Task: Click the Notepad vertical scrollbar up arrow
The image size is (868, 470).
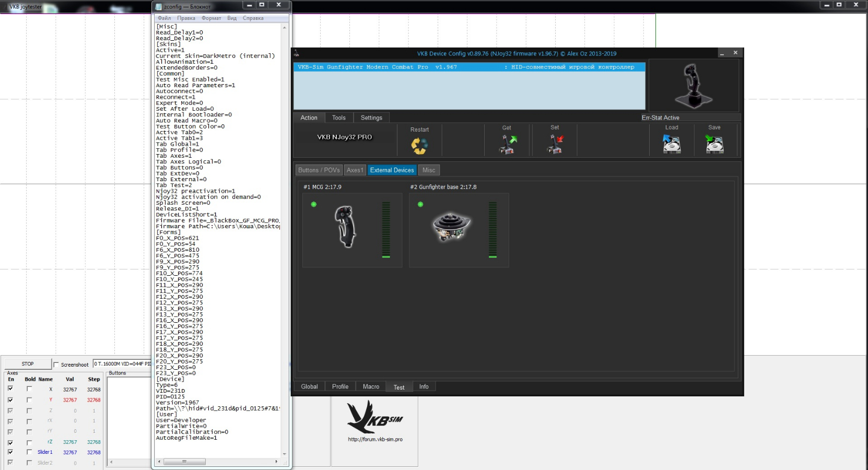Action: pyautogui.click(x=285, y=27)
